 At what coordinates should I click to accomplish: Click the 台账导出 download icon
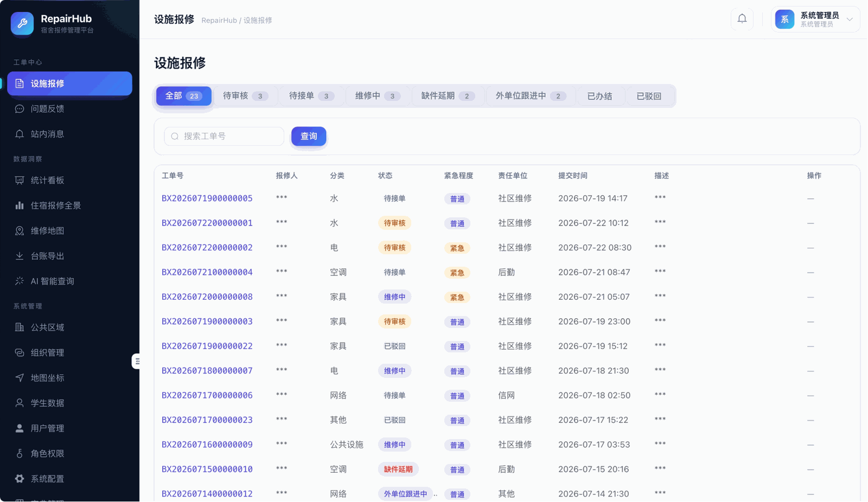pos(20,256)
